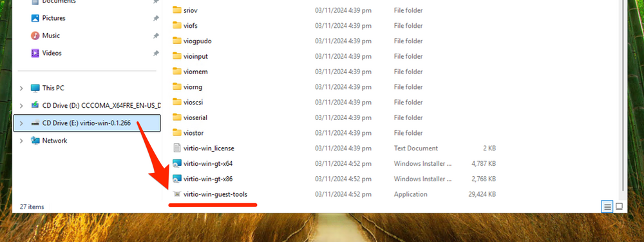Click the viostor folder name
The height and width of the screenshot is (242, 644).
tap(193, 133)
